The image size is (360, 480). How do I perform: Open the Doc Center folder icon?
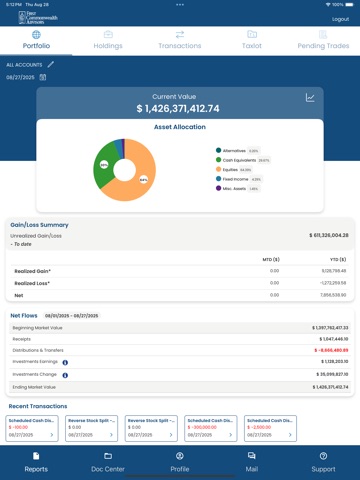[x=108, y=456]
